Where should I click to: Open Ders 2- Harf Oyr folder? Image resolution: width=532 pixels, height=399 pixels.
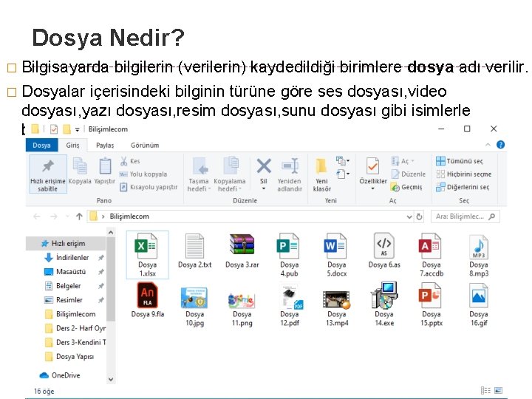tap(75, 328)
